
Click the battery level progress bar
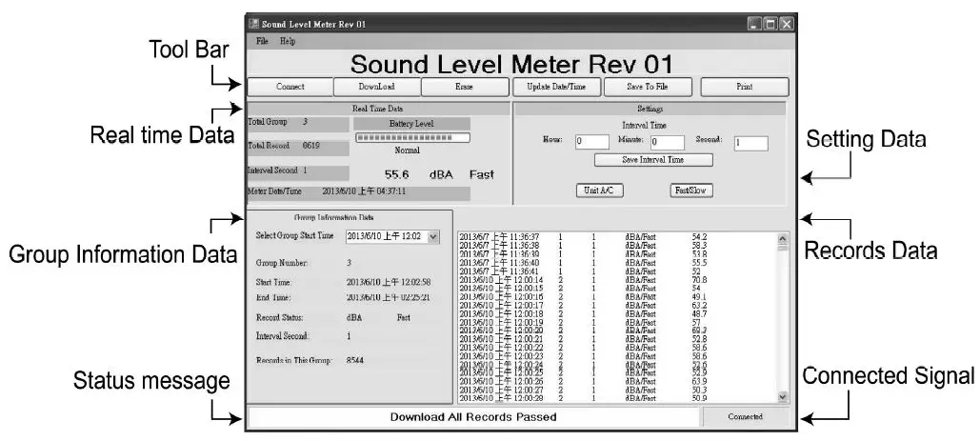click(x=412, y=137)
